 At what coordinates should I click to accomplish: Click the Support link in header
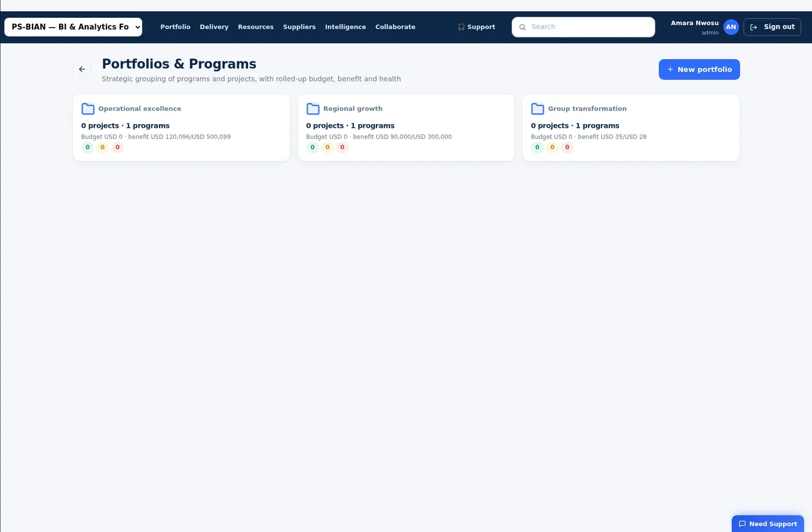[476, 27]
